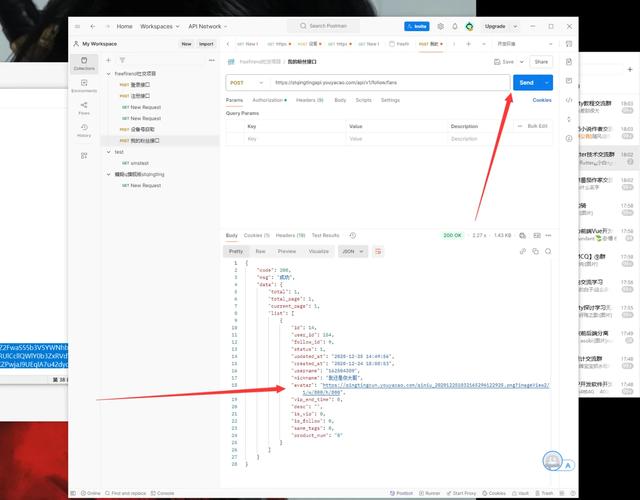Click the response history clock icon

(352, 235)
